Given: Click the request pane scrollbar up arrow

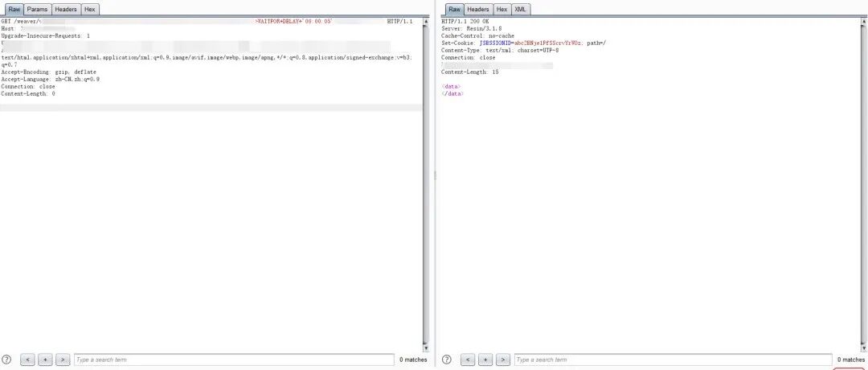Looking at the screenshot, I should tap(426, 21).
